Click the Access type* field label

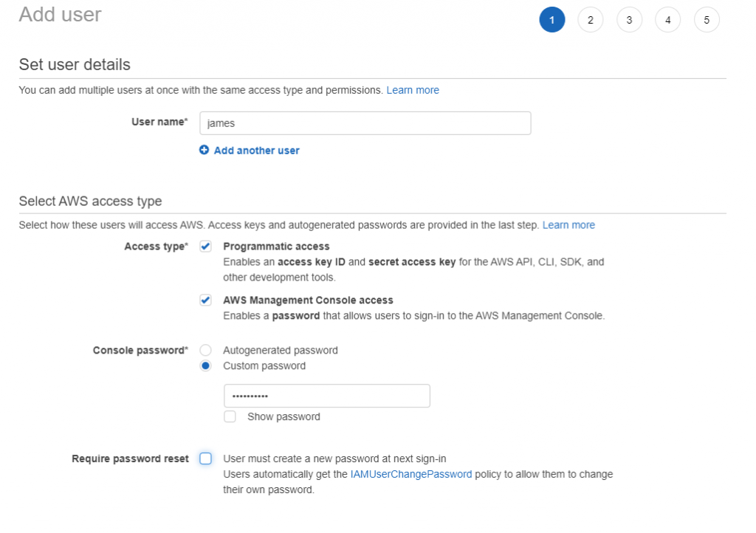coord(157,247)
